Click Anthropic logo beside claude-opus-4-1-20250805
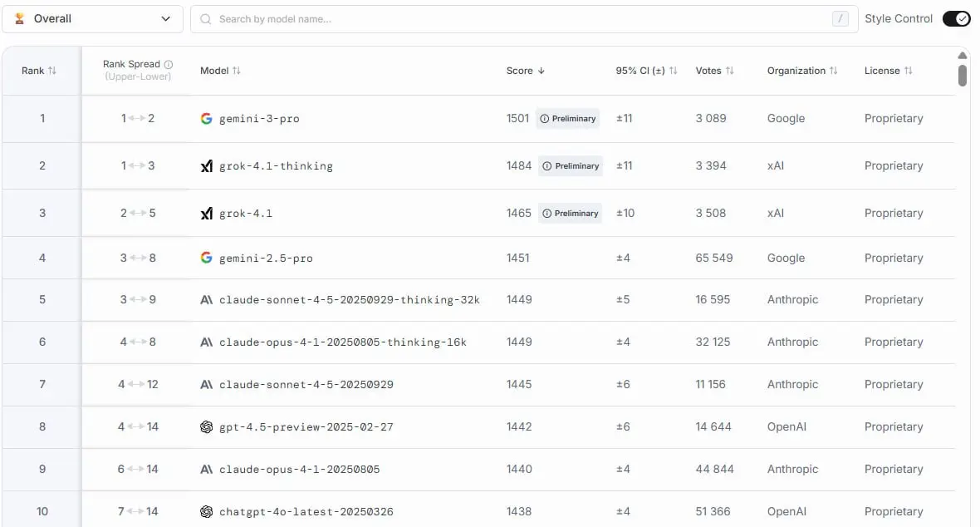Screen dimensions: 980x527 [x=206, y=469]
